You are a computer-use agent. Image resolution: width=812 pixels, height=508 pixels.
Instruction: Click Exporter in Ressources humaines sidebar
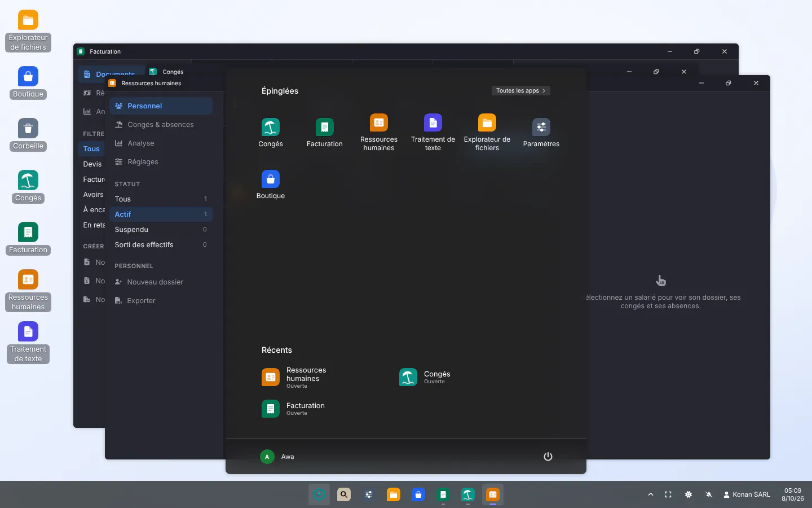161,301
